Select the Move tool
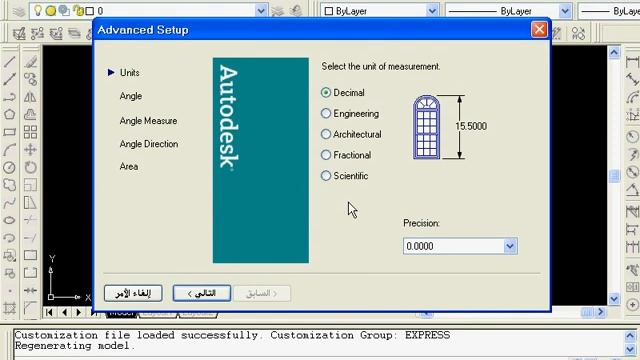Image resolution: width=640 pixels, height=360 pixels. tap(30, 150)
